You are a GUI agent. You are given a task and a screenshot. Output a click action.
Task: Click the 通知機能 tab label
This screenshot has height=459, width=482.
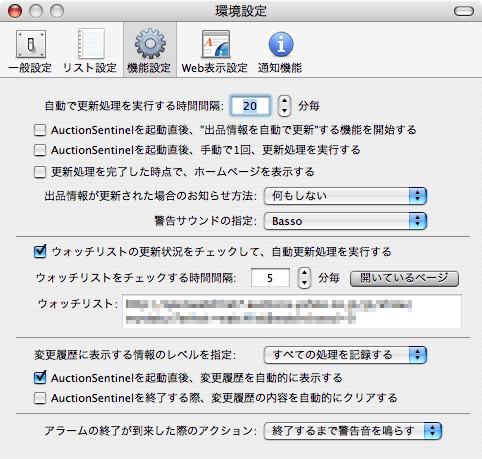280,68
